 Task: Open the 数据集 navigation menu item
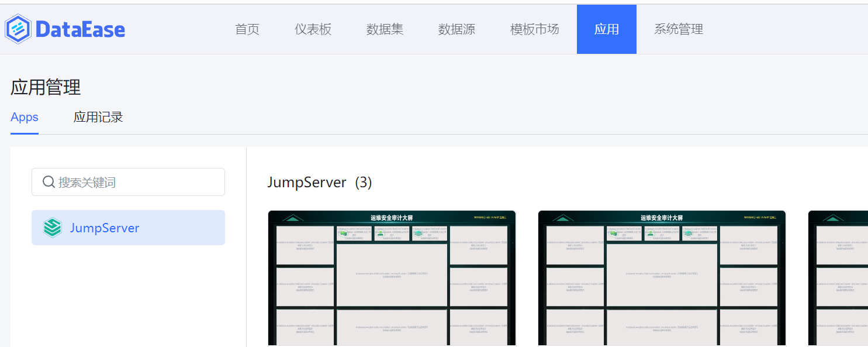[385, 29]
